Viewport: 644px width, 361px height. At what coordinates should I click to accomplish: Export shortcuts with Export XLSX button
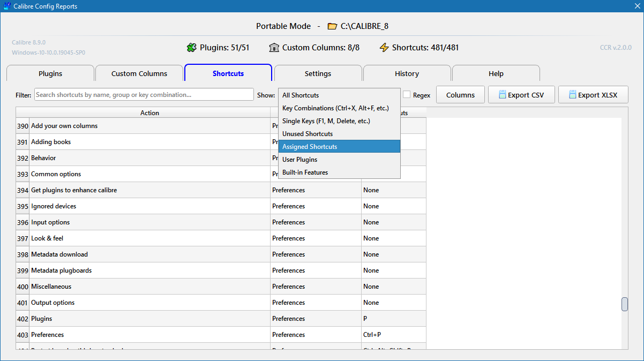(x=593, y=95)
